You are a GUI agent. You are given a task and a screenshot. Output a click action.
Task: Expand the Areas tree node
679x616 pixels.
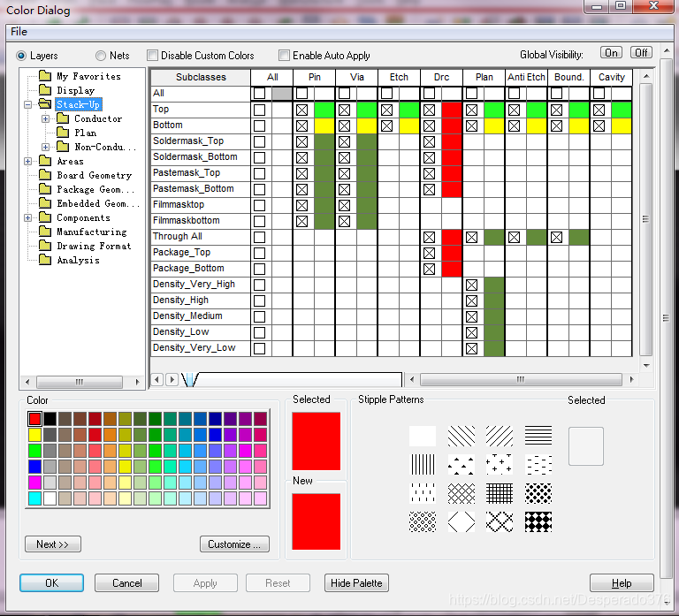(28, 162)
